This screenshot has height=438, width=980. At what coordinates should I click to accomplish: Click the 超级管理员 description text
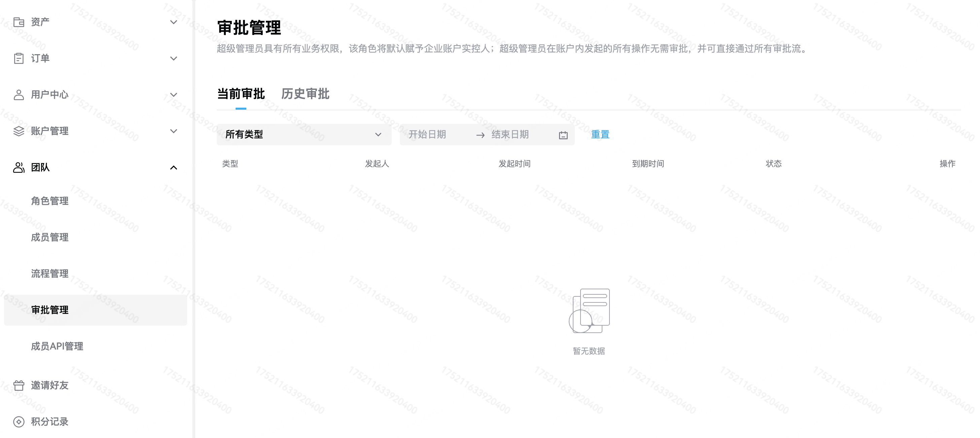coord(513,49)
